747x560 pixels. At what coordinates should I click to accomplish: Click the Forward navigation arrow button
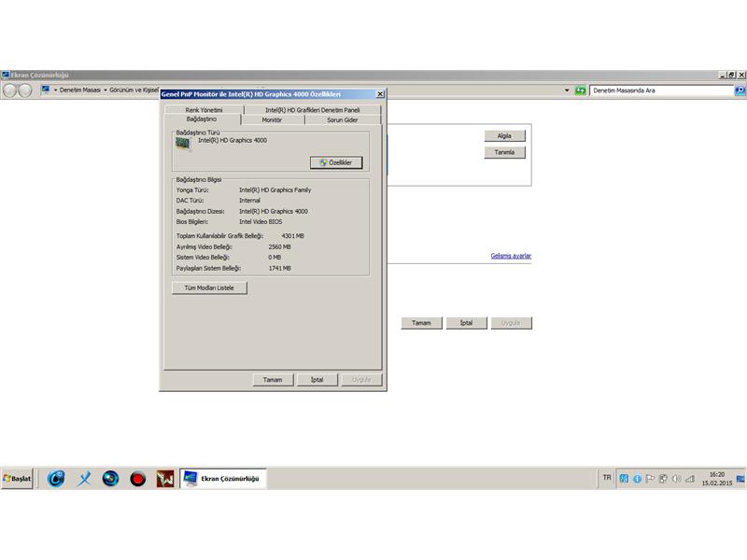coord(25,90)
